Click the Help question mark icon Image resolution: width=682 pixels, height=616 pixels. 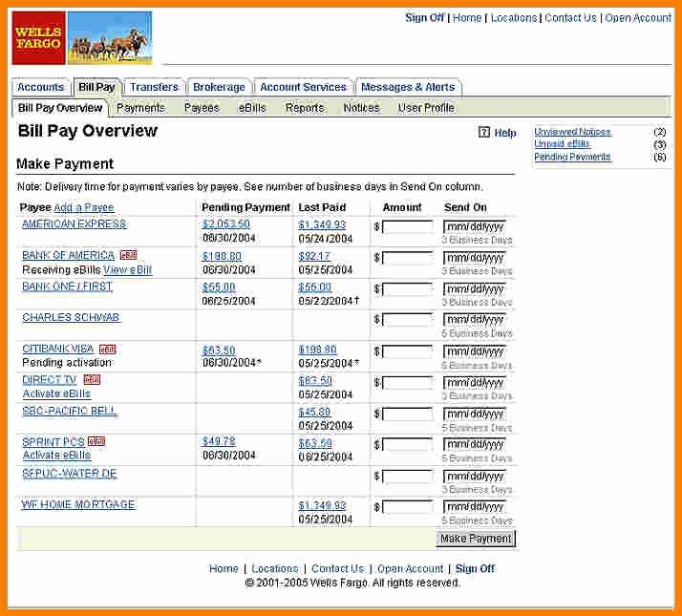(x=484, y=132)
